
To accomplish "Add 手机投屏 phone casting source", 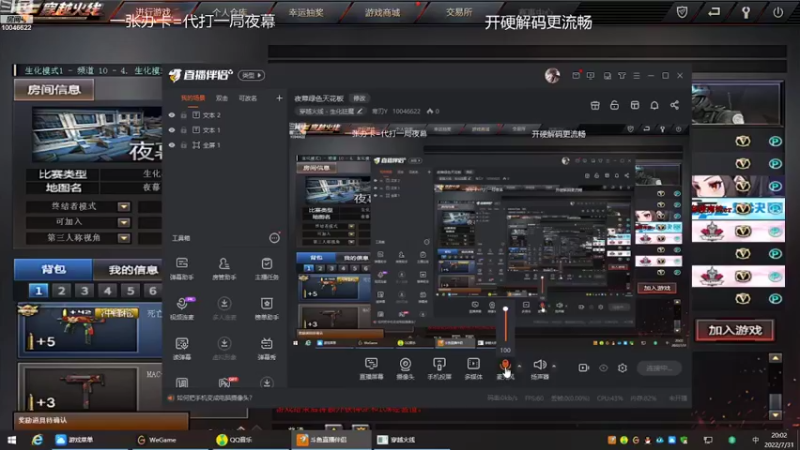I will [439, 368].
